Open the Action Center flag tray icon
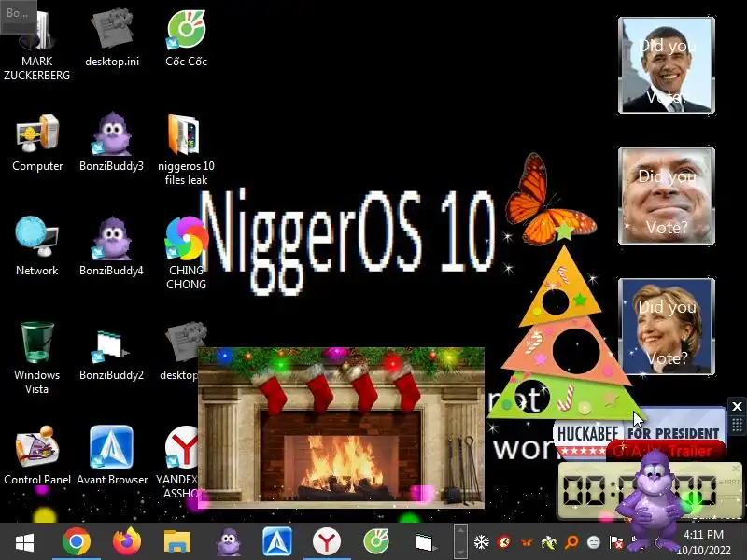This screenshot has height=560, width=747. (x=616, y=542)
